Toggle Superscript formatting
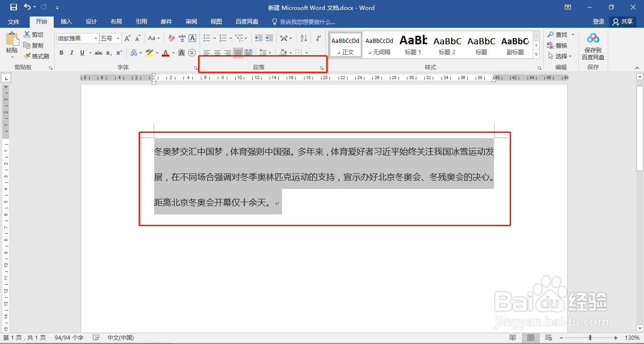This screenshot has height=344, width=644. pos(119,53)
